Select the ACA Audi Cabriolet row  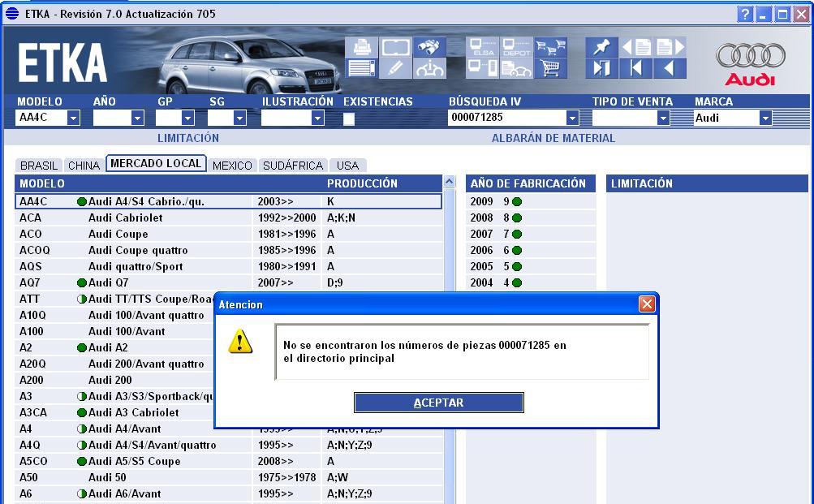pos(228,218)
